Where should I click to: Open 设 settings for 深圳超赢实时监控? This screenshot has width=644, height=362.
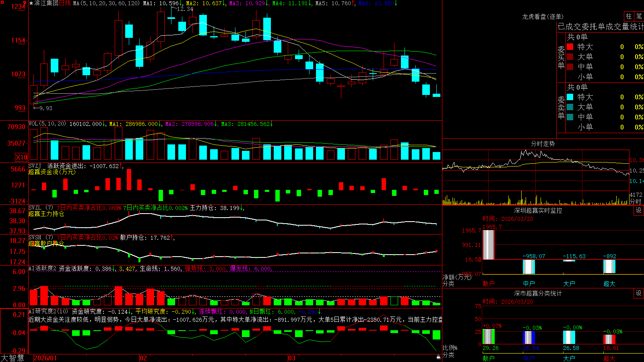point(639,210)
